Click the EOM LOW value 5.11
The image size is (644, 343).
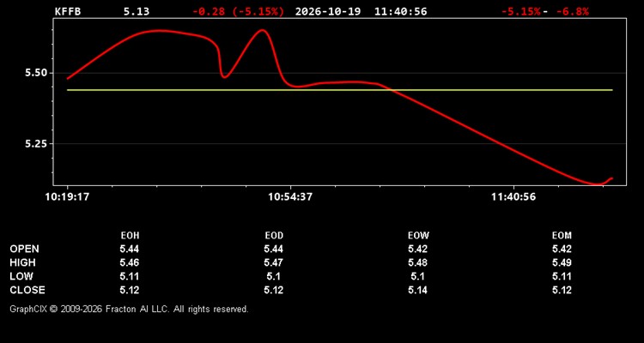coord(562,276)
